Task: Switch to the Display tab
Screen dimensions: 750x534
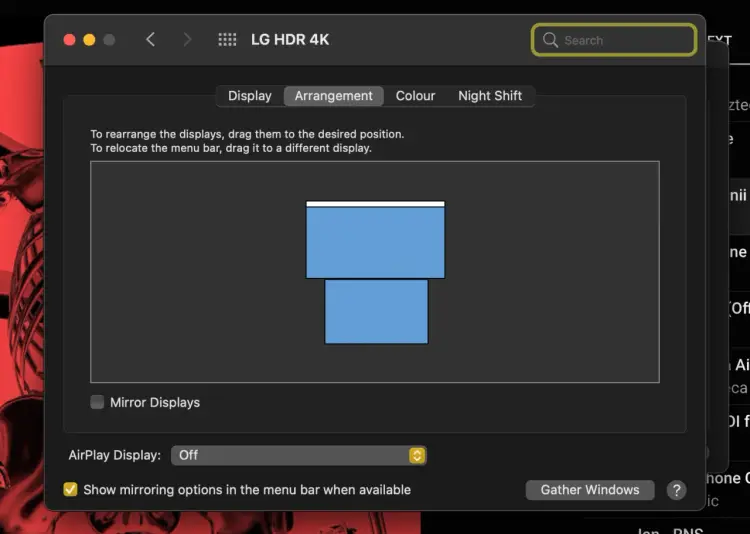Action: pyautogui.click(x=250, y=96)
